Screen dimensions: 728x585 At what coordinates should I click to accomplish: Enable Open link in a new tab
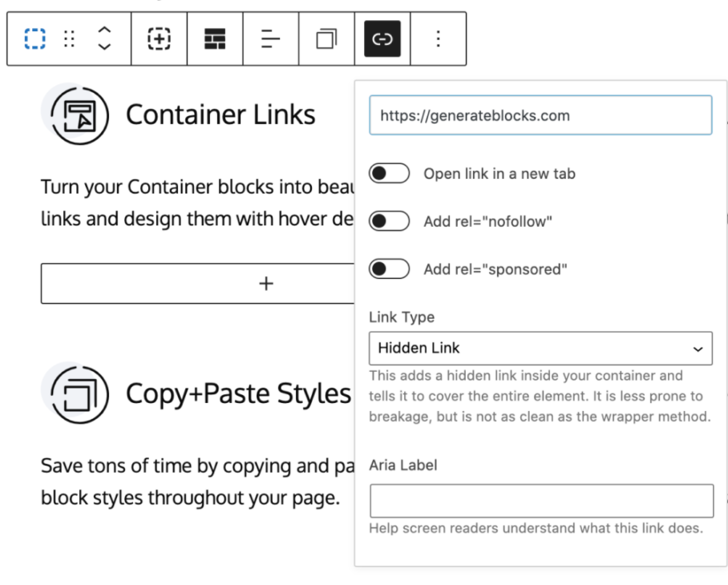coord(389,174)
